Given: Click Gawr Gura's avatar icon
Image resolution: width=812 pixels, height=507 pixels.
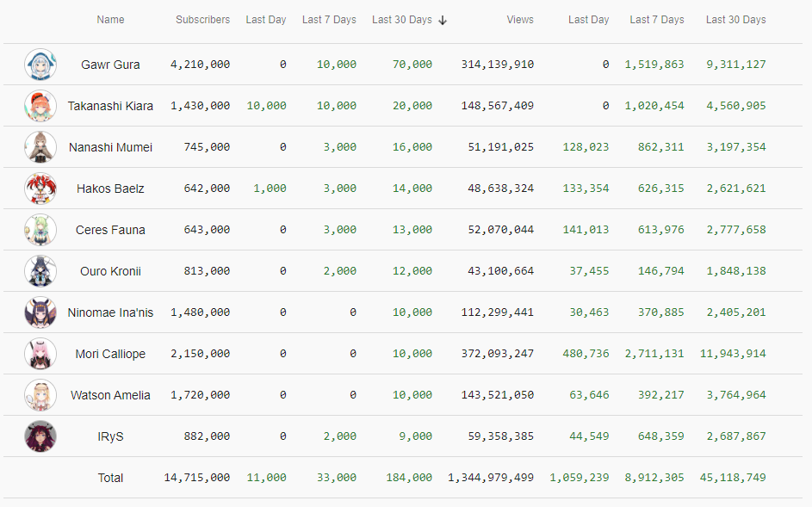Looking at the screenshot, I should tap(40, 65).
